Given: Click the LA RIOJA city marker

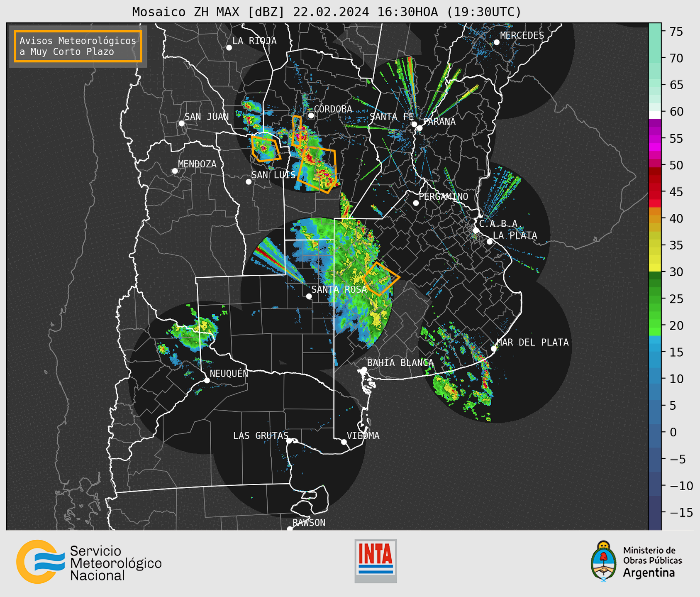Looking at the screenshot, I should (x=229, y=48).
